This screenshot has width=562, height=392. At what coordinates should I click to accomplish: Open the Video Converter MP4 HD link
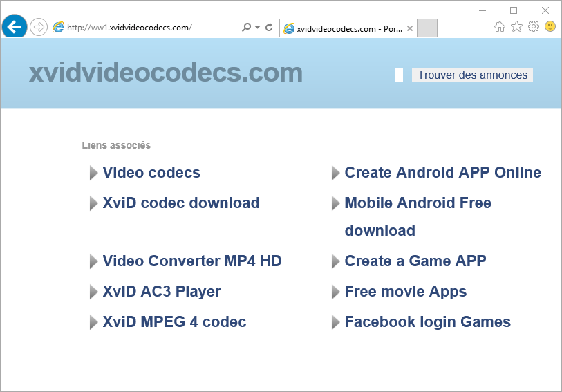coord(192,261)
